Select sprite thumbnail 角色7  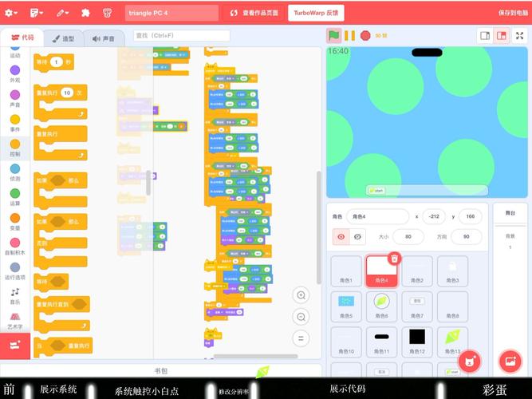[x=417, y=306]
